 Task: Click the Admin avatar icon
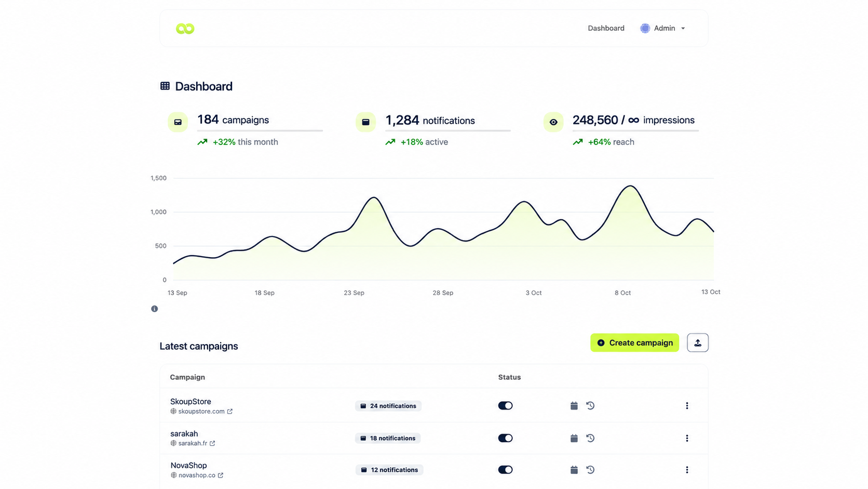[645, 28]
